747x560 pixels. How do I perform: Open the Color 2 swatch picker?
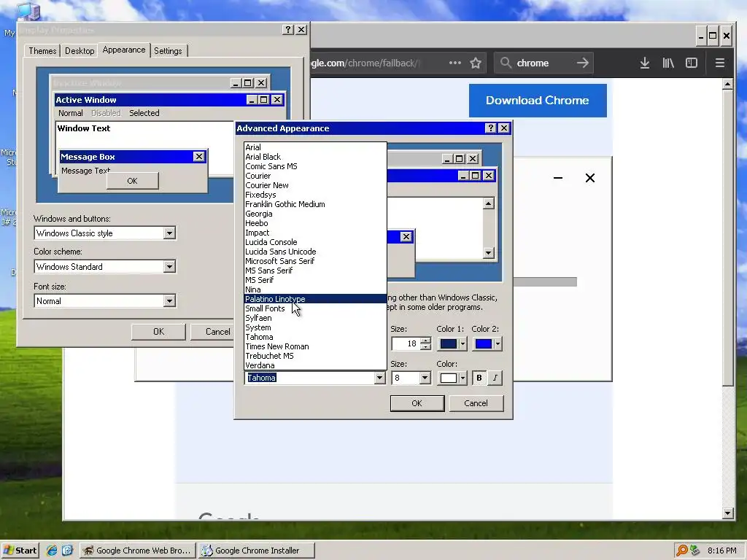[x=487, y=344]
